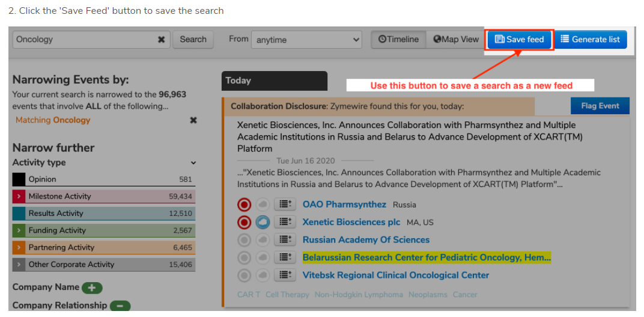Remove the Matching Oncology filter

coord(193,120)
